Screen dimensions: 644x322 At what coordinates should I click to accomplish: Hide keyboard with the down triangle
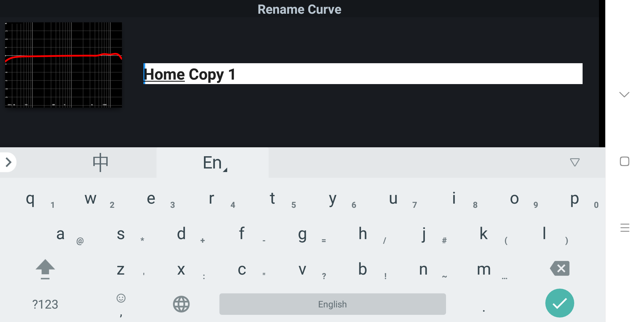pos(575,162)
